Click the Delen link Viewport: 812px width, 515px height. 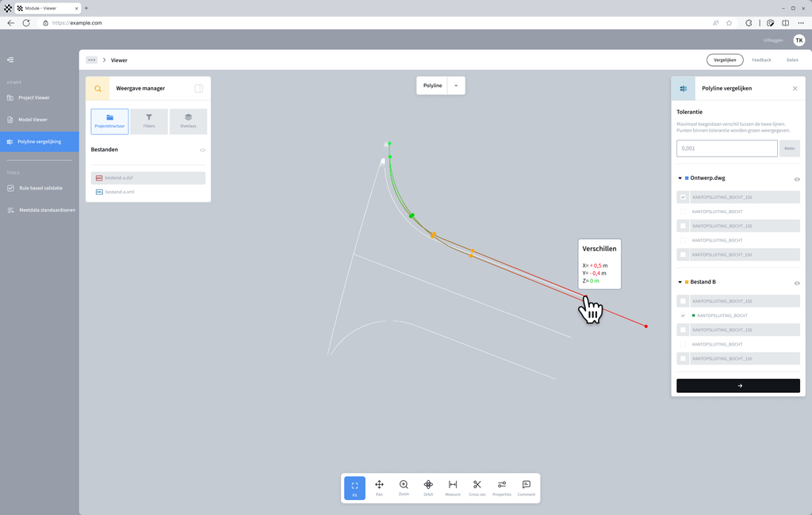[792, 60]
